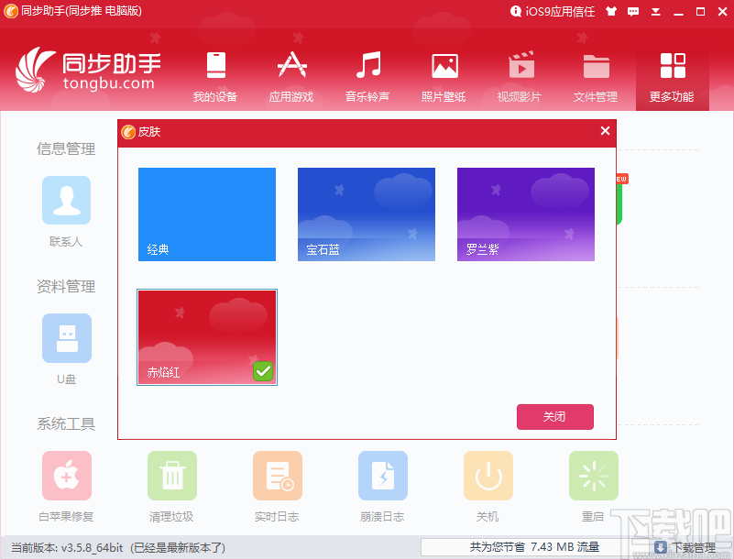Click the 重启 restart icon
The height and width of the screenshot is (560, 734).
(593, 476)
